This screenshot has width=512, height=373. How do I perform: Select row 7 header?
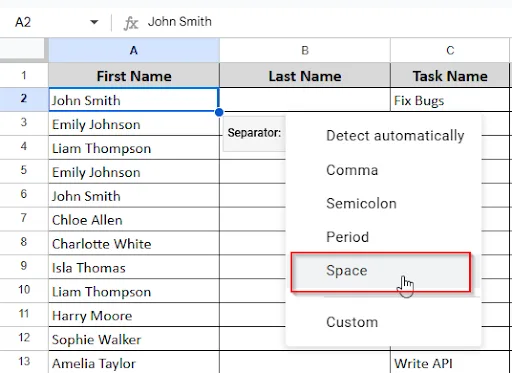(24, 219)
